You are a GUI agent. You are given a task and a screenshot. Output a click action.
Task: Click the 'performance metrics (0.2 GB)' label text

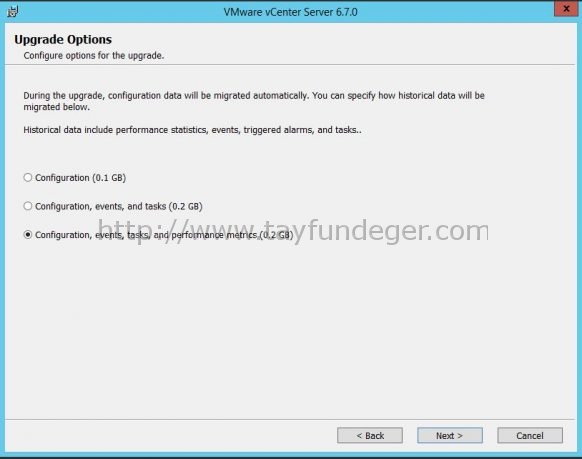click(232, 235)
